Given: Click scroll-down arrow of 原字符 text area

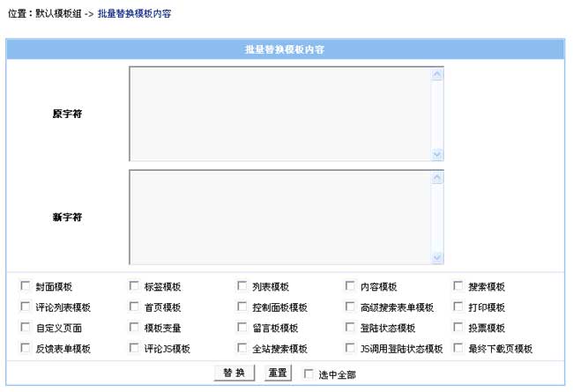Looking at the screenshot, I should click(437, 154).
